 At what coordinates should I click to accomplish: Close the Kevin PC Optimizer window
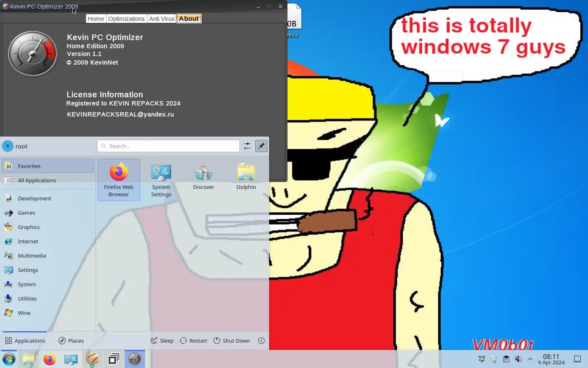click(x=280, y=7)
